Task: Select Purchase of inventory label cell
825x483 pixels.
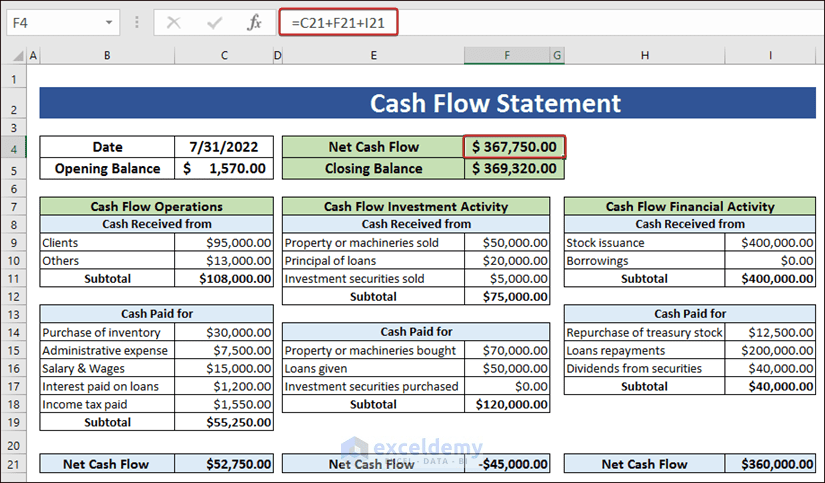Action: [107, 333]
